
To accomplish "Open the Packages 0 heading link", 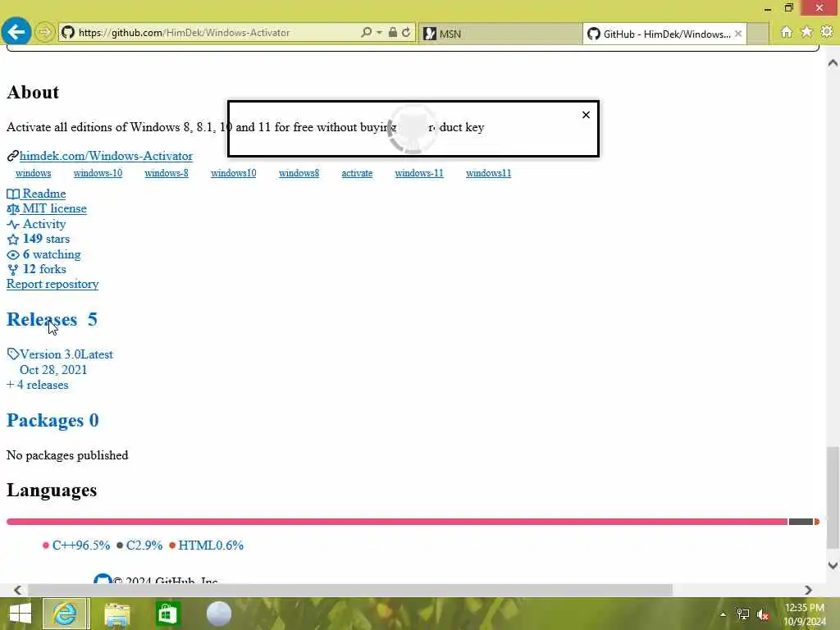I will (x=52, y=421).
